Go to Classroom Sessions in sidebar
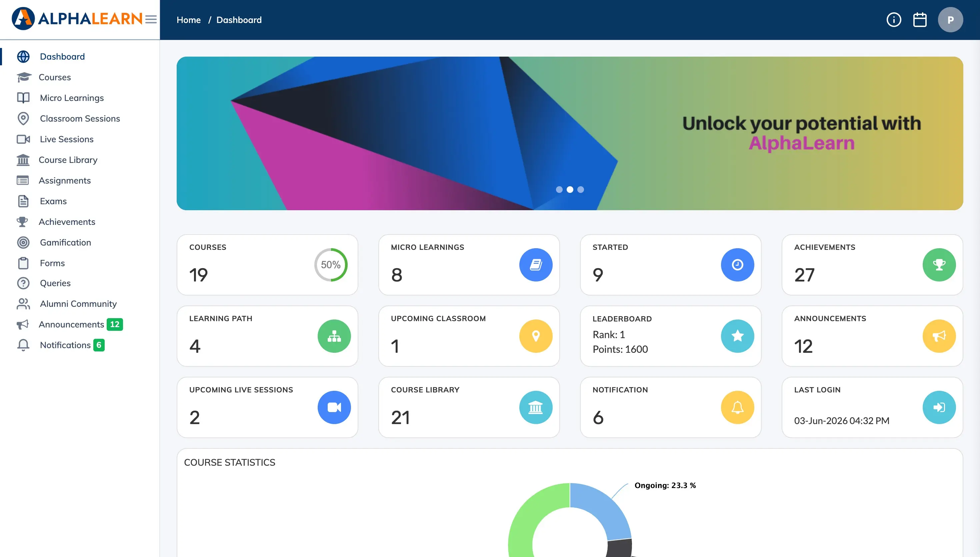The image size is (980, 557). (x=80, y=119)
